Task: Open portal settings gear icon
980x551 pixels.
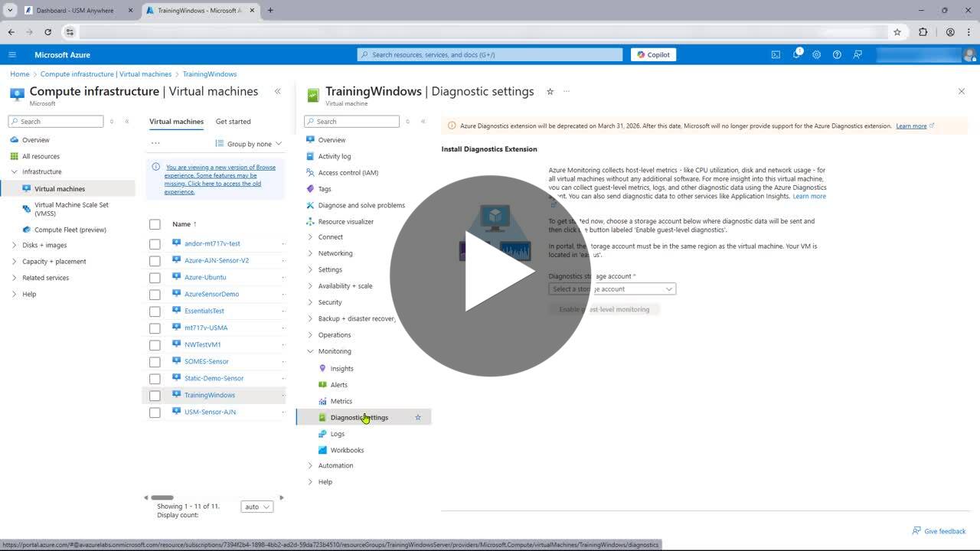Action: tap(816, 54)
